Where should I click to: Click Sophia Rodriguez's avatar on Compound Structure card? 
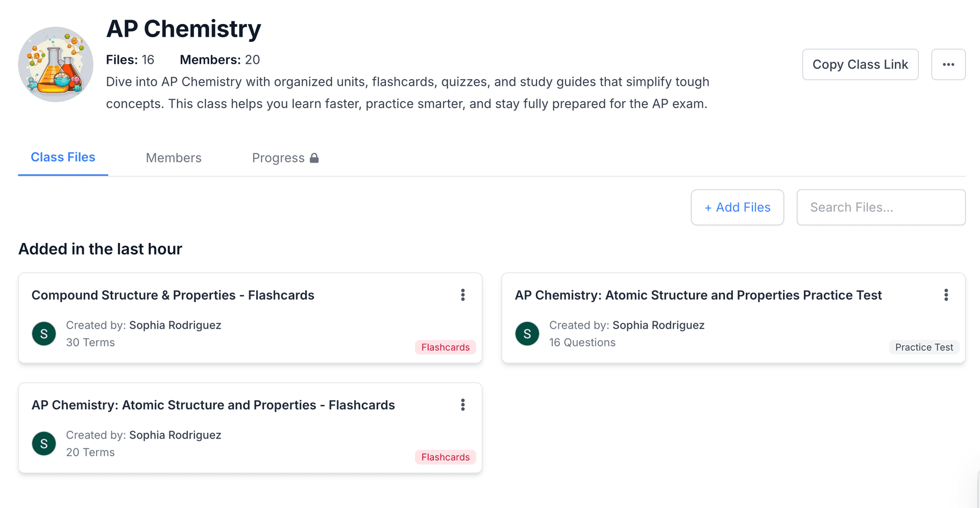click(x=44, y=333)
